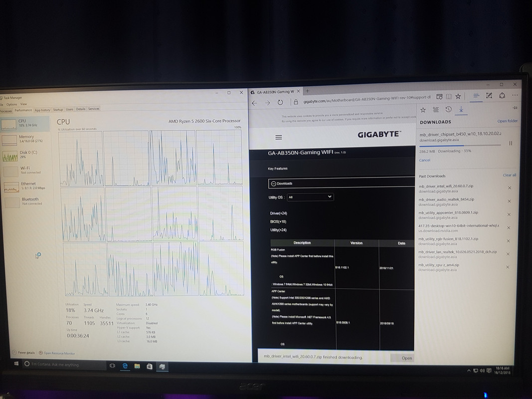
Task: Remove mb_utility_appcenter_B18.0809.1.zip from list
Action: [509, 214]
